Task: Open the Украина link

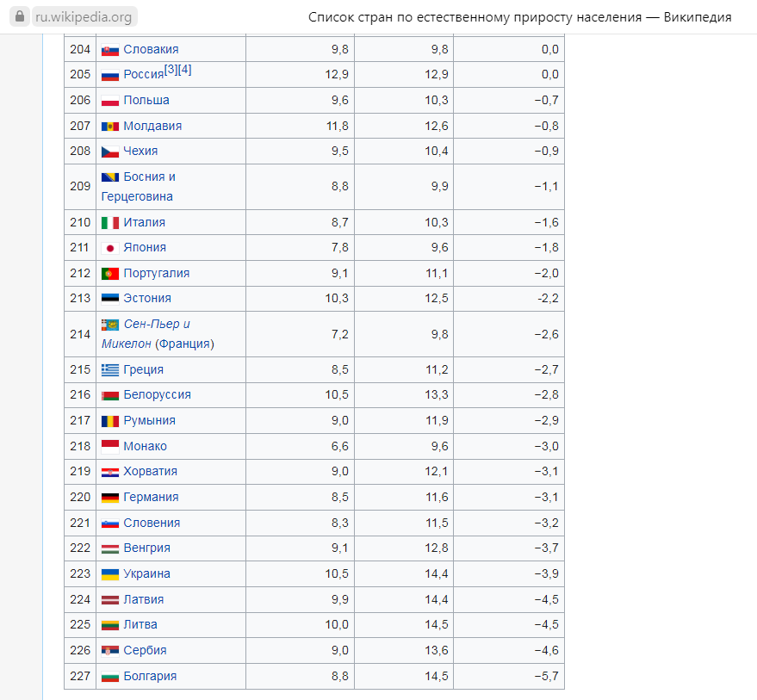Action: tap(146, 573)
